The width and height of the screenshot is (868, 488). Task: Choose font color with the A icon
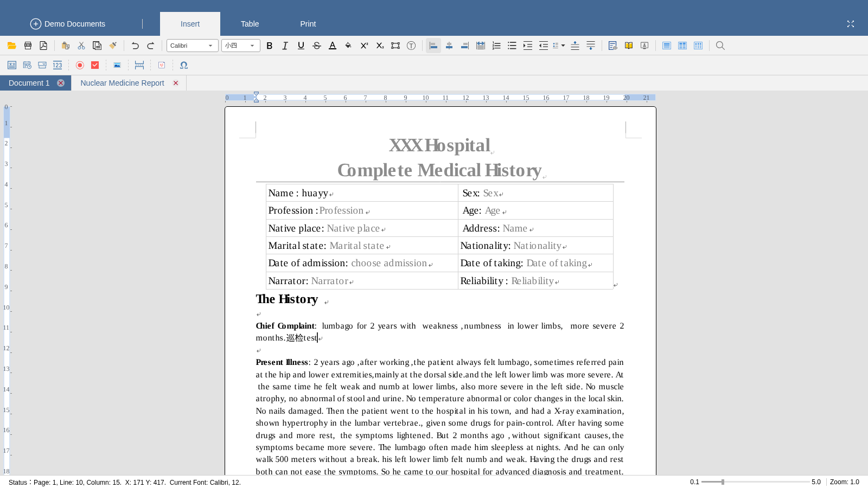point(333,46)
